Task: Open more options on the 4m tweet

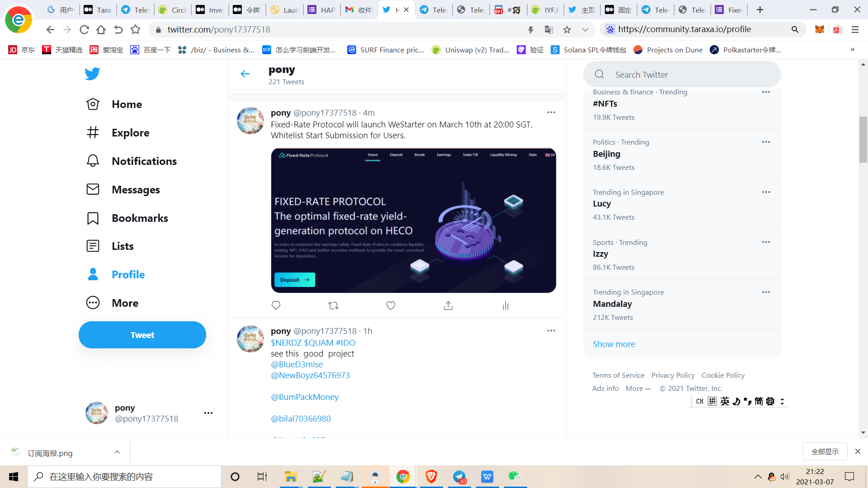Action: pyautogui.click(x=551, y=112)
